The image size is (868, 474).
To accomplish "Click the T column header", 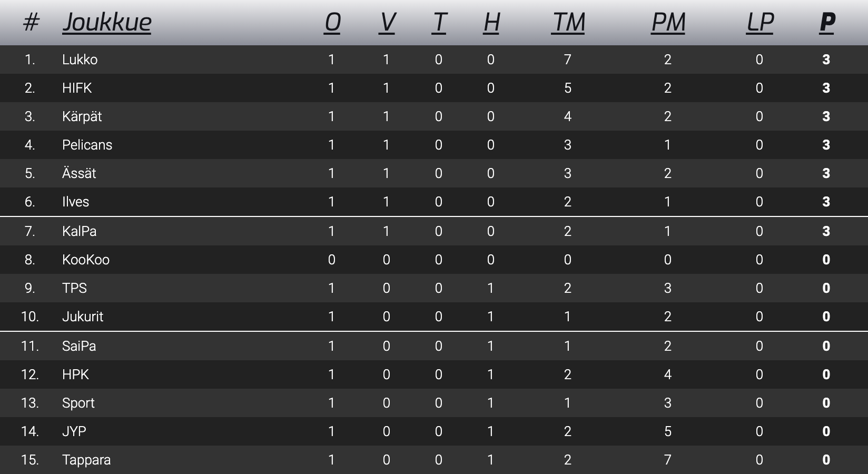I will 439,22.
